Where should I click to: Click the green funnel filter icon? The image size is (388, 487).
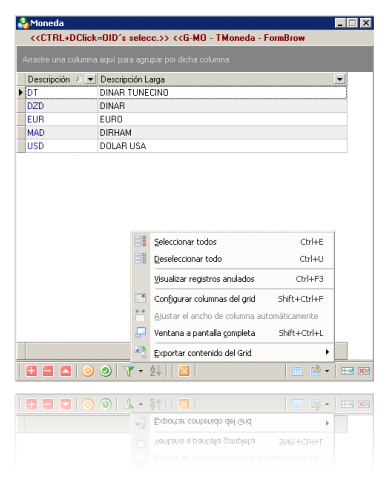tap(129, 371)
